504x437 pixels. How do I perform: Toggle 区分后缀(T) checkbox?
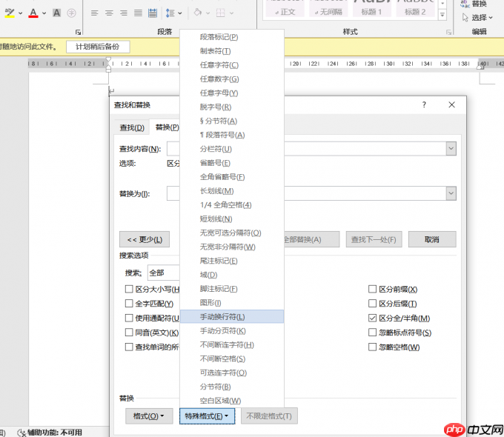[x=372, y=304]
